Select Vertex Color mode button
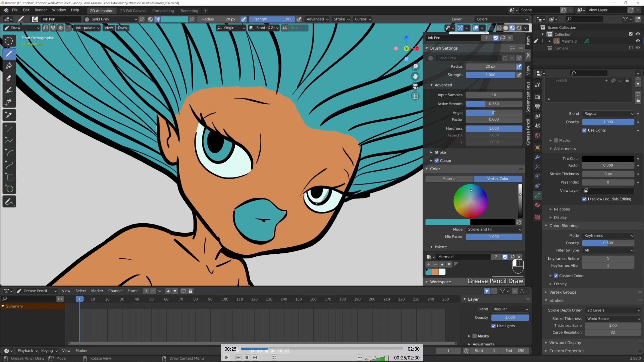644x362 pixels. coord(498,178)
